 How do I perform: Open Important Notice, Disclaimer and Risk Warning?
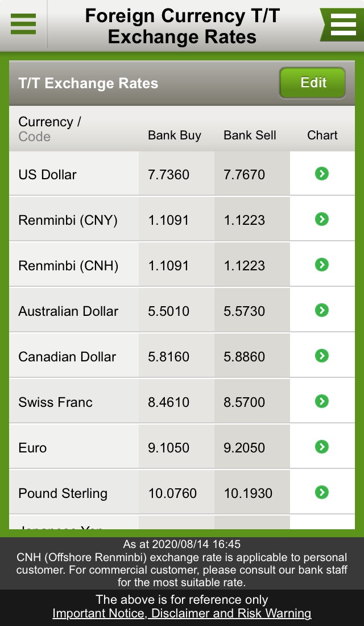point(182,613)
